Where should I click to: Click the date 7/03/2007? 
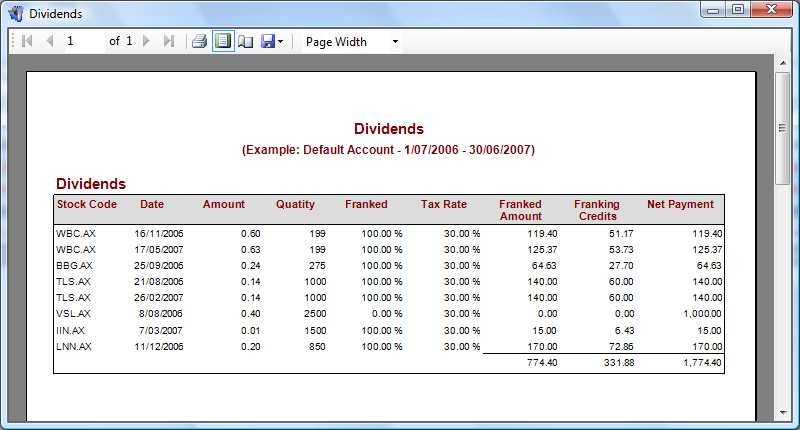click(161, 331)
